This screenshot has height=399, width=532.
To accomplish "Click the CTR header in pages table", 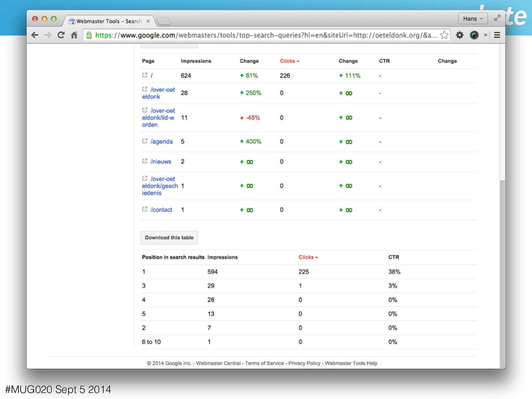I will (x=384, y=61).
